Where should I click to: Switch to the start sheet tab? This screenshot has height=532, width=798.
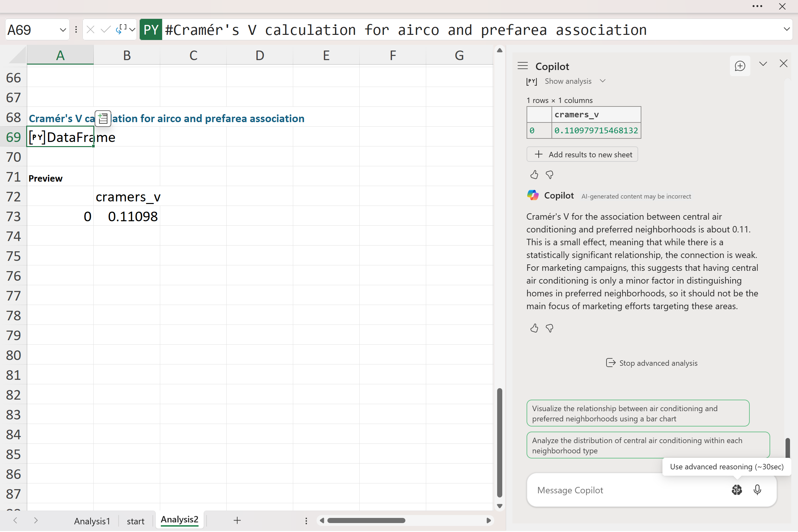point(135,521)
